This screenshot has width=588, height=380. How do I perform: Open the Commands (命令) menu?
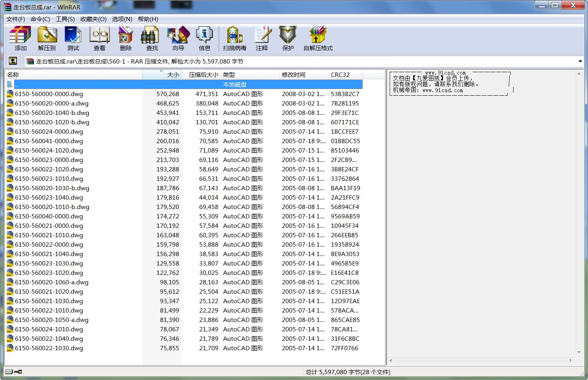click(40, 19)
